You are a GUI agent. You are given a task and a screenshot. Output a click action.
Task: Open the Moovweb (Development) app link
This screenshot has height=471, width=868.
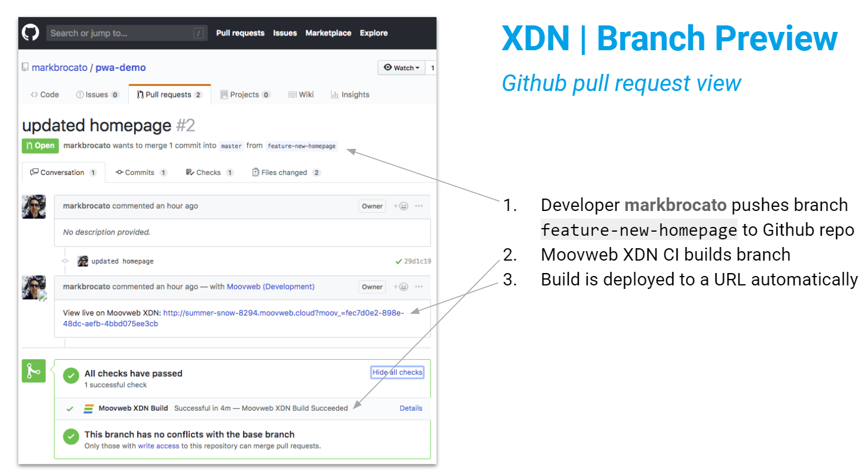pos(270,287)
